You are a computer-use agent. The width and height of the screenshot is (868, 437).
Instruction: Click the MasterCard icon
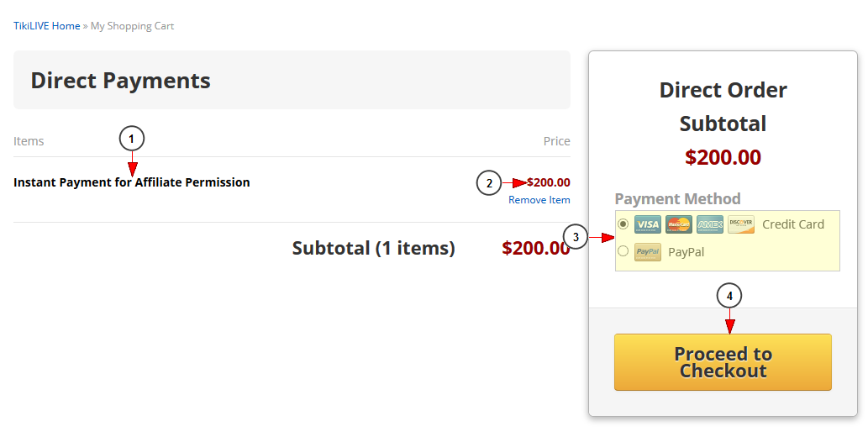[679, 224]
